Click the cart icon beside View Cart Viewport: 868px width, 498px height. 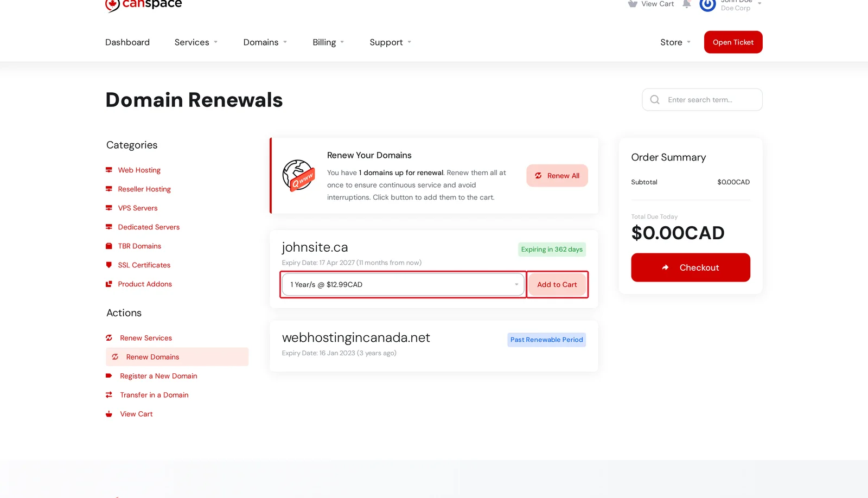click(x=633, y=4)
